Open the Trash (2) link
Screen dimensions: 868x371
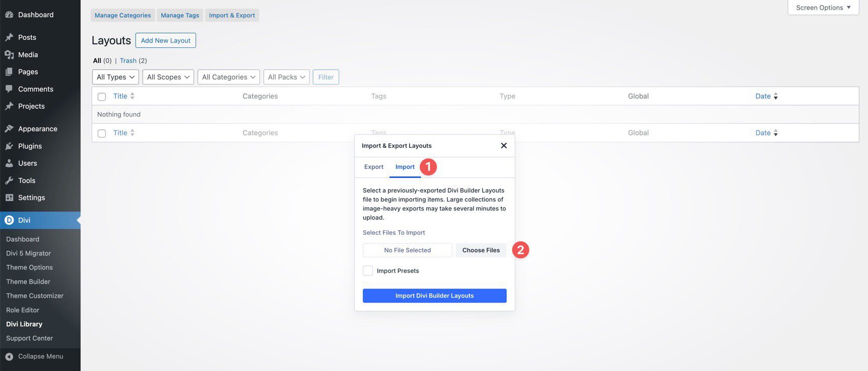pyautogui.click(x=133, y=61)
